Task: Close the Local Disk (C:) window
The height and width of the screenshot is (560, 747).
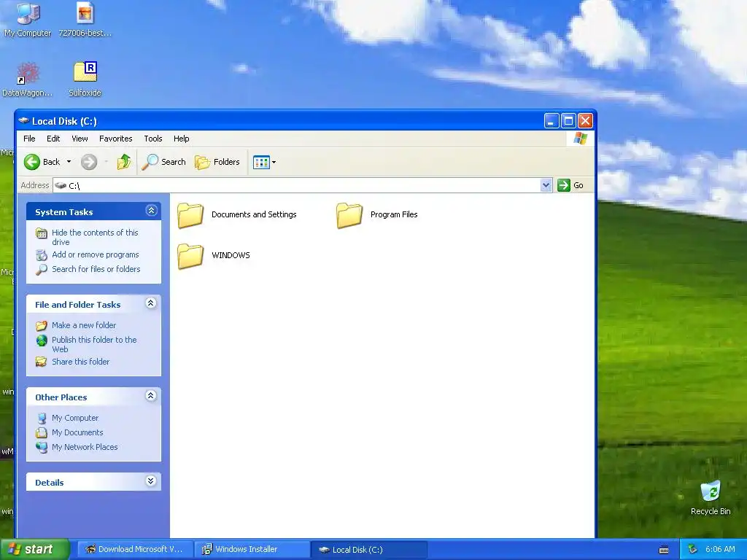Action: tap(586, 121)
